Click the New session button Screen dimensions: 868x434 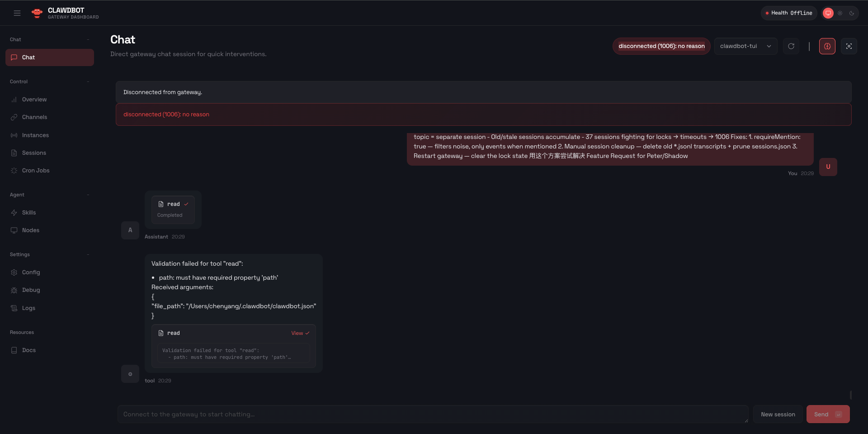(x=778, y=415)
